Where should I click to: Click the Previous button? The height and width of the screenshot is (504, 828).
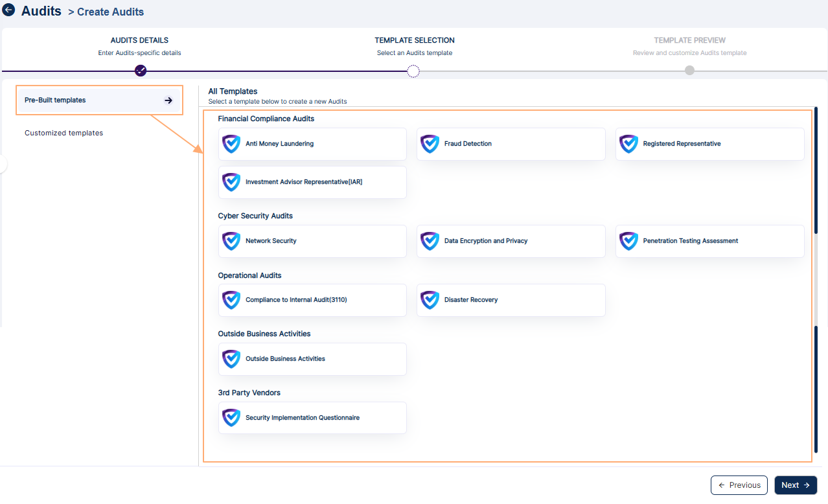pyautogui.click(x=739, y=485)
